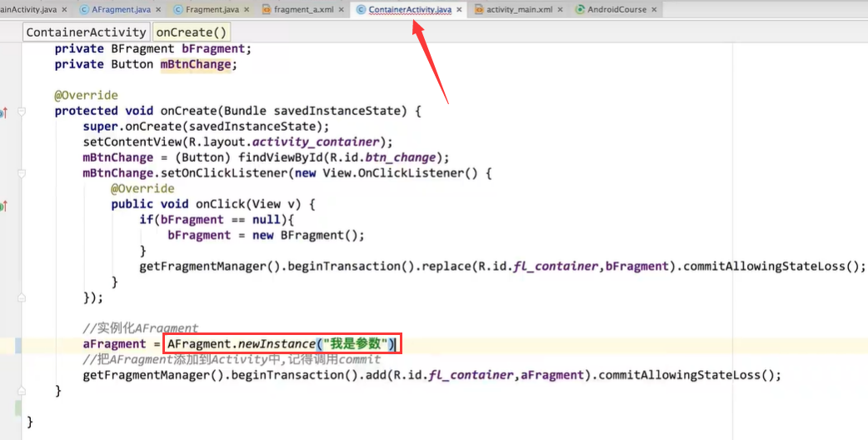Viewport: 868px width, 440px height.
Task: Click 'onClick' method name
Action: (x=220, y=204)
